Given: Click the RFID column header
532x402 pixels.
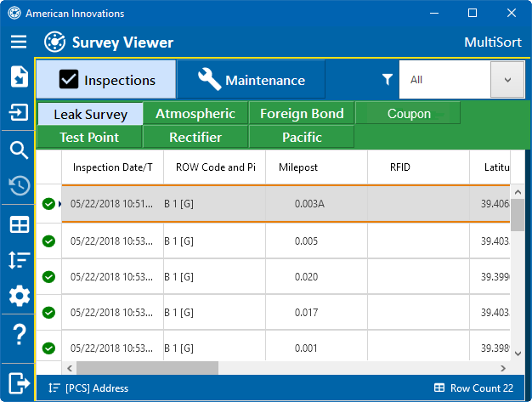Looking at the screenshot, I should (418, 167).
